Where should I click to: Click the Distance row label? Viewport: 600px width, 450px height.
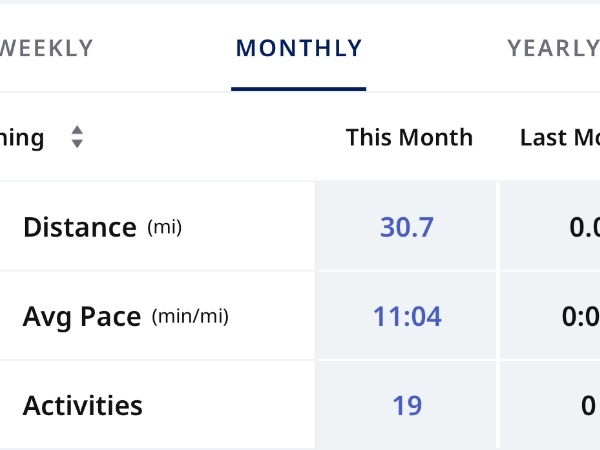pos(79,227)
